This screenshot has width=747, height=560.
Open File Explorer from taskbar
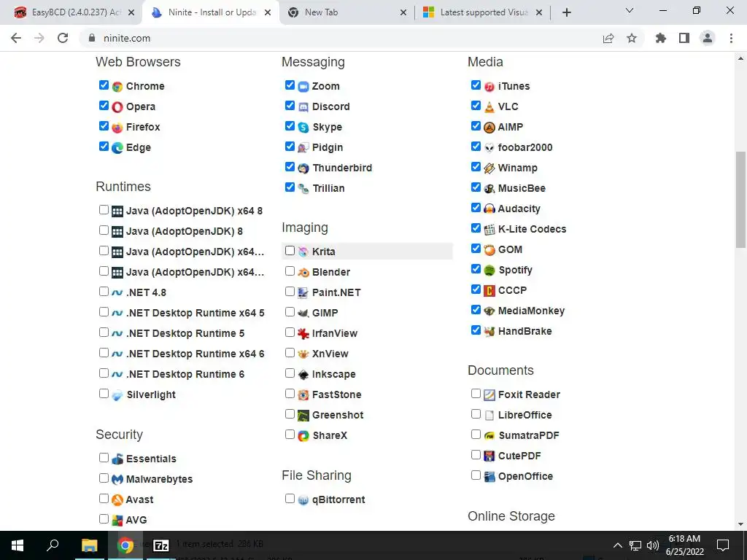tap(89, 545)
